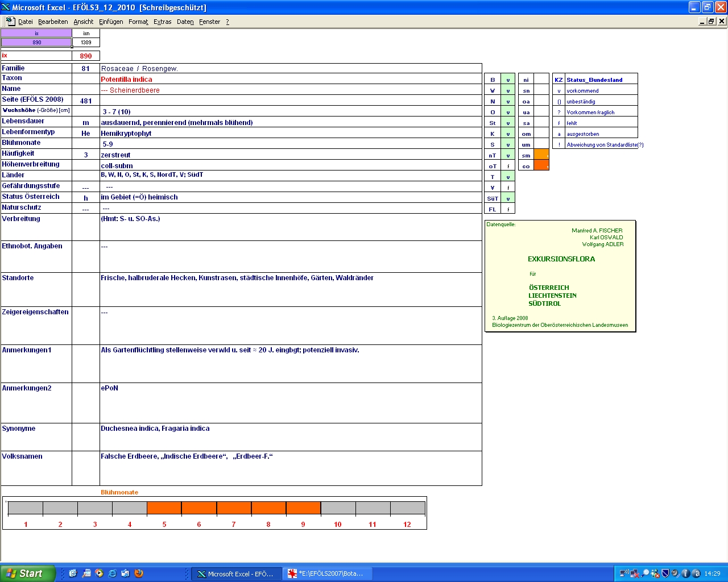This screenshot has width=728, height=582.
Task: Open the ? help menu
Action: tap(227, 22)
